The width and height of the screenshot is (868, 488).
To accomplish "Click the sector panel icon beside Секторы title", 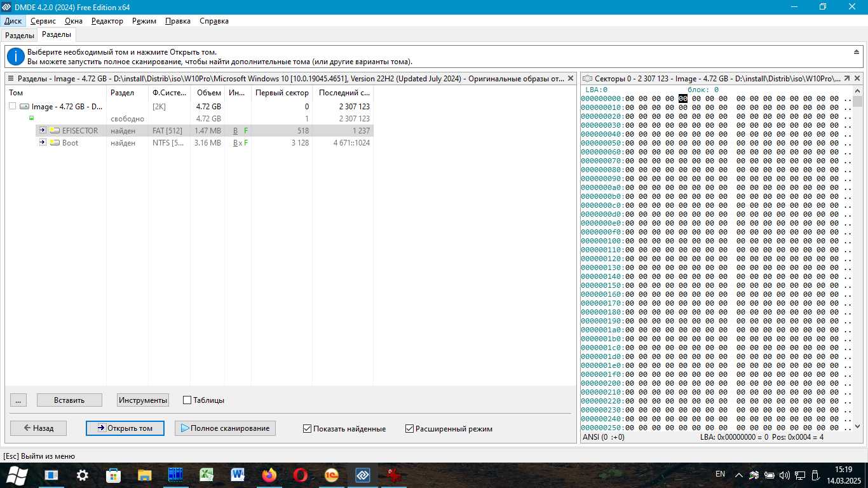I will [588, 79].
